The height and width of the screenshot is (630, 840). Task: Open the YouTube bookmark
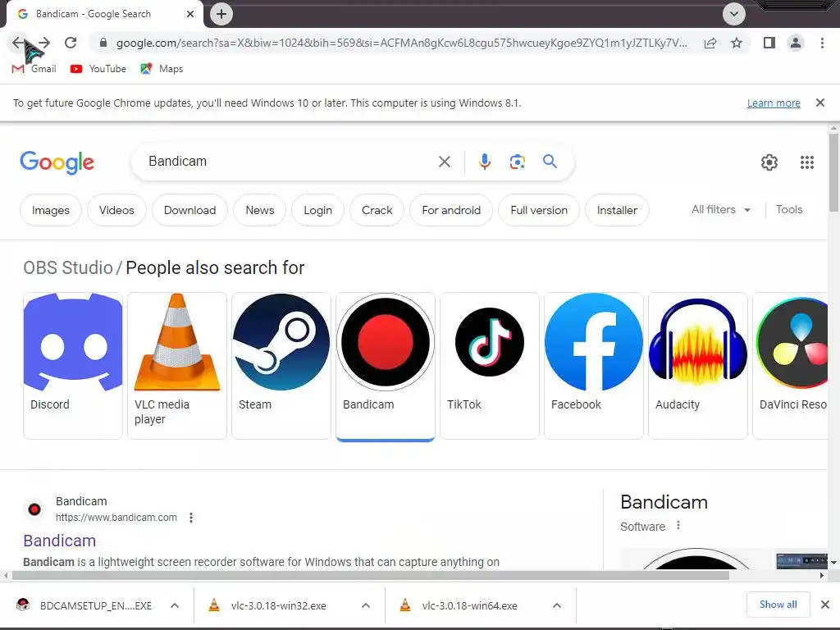point(98,69)
